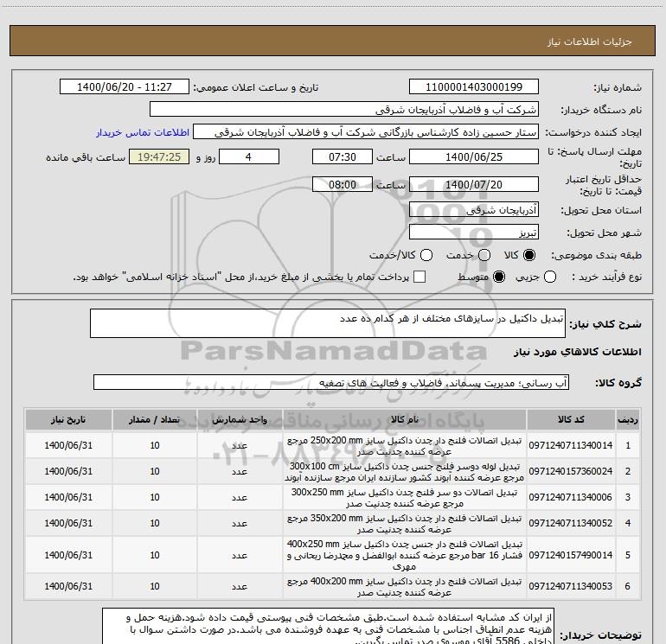The width and height of the screenshot is (666, 644).
Task: Click the delivery city field تبریز
Action: (474, 233)
